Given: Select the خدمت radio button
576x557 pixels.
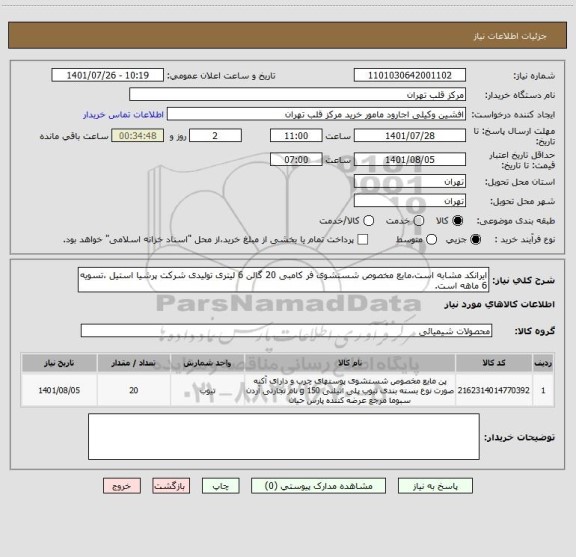Looking at the screenshot, I should click(x=419, y=220).
